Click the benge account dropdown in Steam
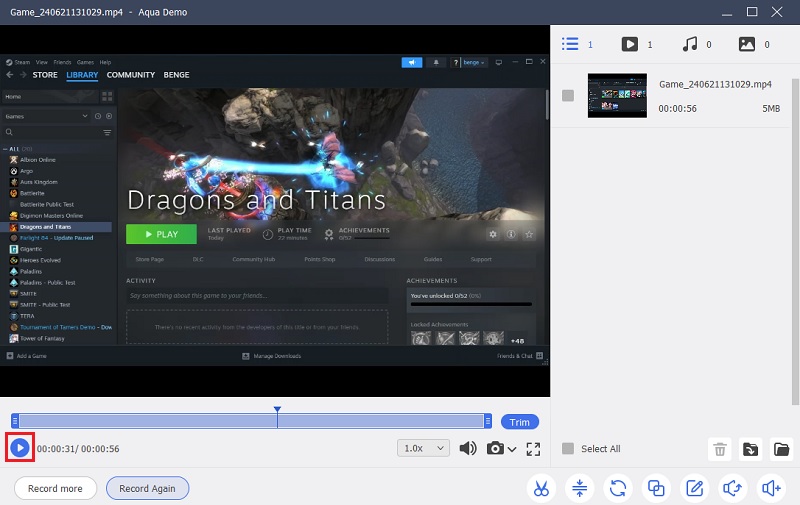 474,62
